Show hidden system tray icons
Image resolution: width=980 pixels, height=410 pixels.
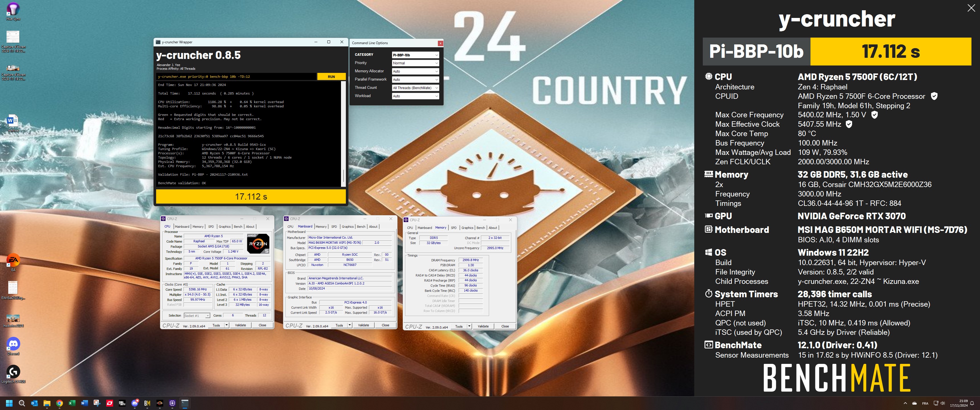point(905,403)
